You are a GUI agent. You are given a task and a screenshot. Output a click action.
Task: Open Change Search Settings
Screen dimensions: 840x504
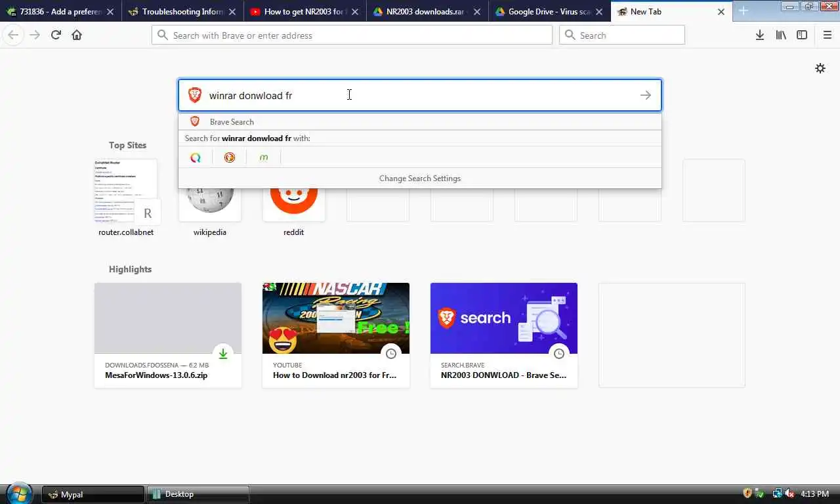click(420, 178)
